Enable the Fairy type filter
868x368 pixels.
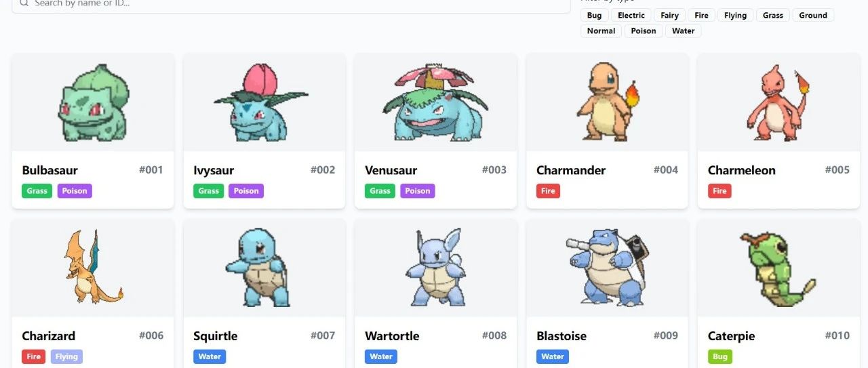pyautogui.click(x=669, y=16)
